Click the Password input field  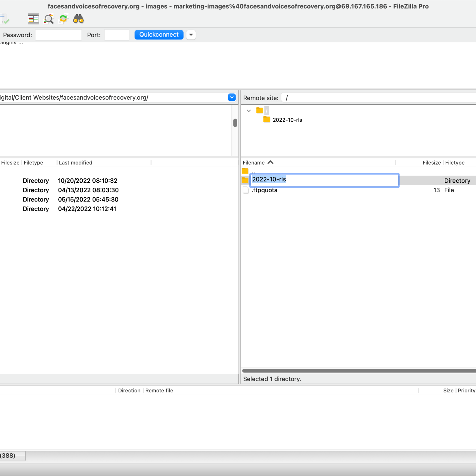coord(58,35)
